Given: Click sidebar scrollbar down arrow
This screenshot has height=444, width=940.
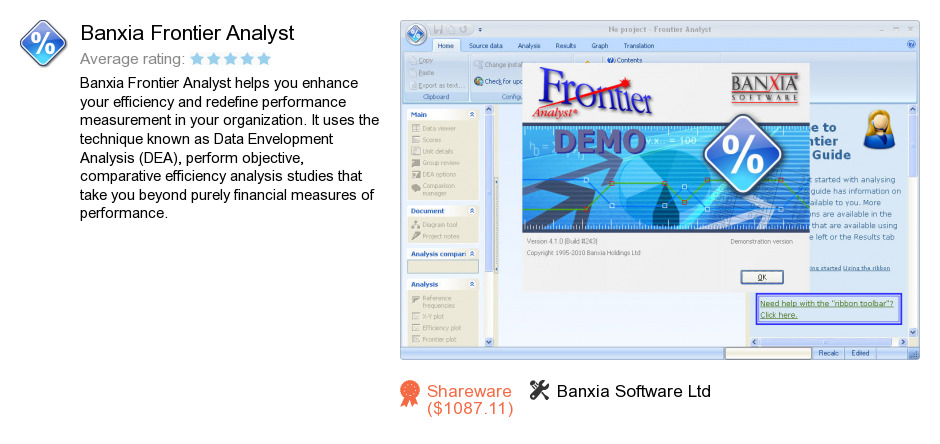Looking at the screenshot, I should (488, 342).
